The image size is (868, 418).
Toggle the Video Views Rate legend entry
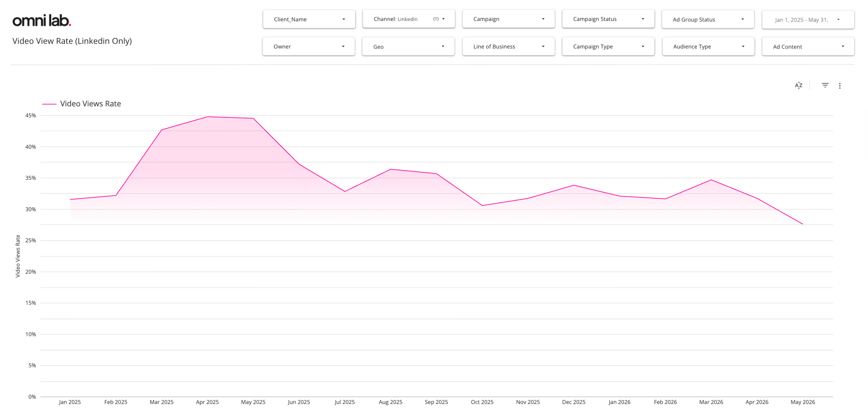pyautogui.click(x=82, y=104)
